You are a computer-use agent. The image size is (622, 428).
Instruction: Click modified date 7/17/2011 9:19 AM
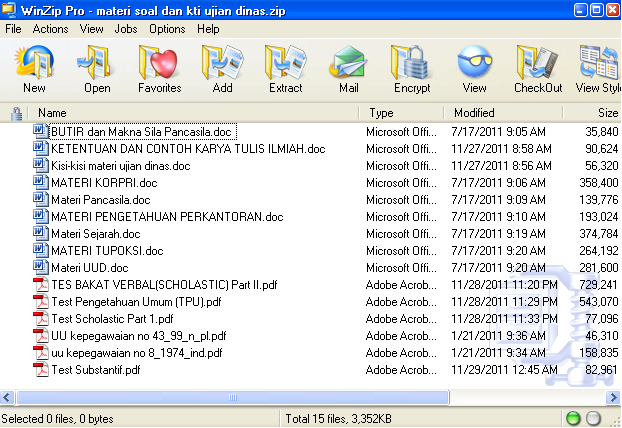(x=498, y=234)
